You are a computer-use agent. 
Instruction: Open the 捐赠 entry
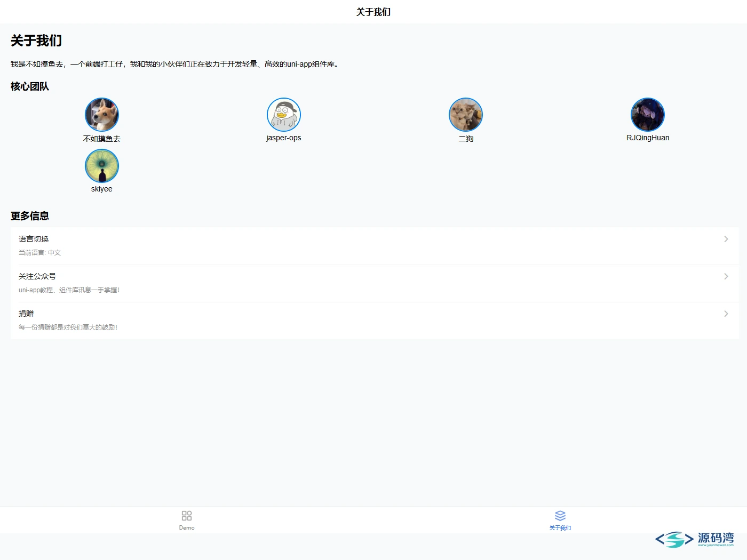pos(375,321)
